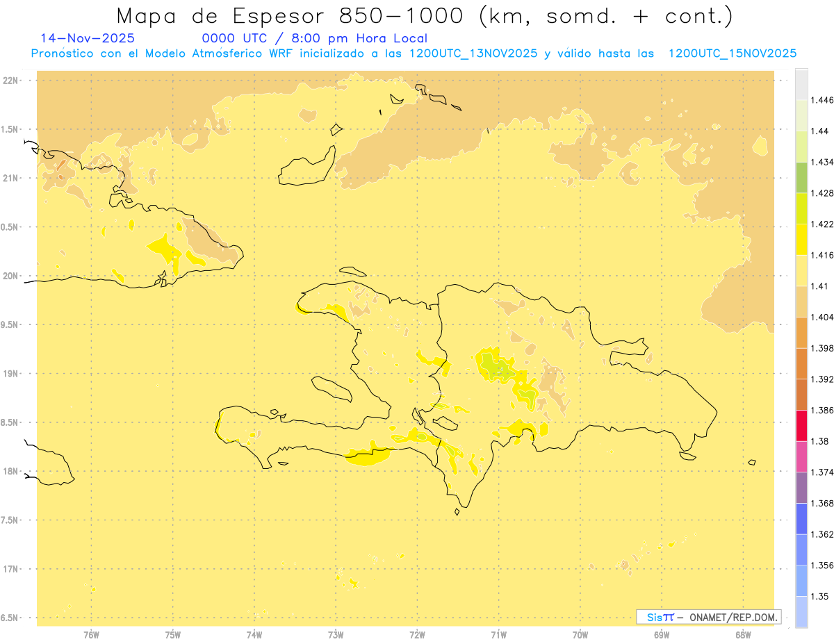
Task: Click the 1.386 colorbar value
Action: 821,410
